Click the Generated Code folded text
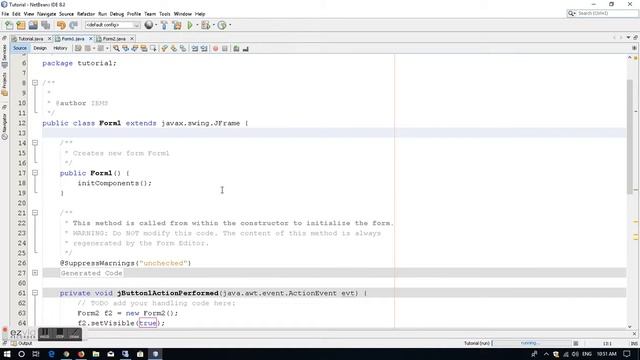The height and width of the screenshot is (360, 640). 91,273
